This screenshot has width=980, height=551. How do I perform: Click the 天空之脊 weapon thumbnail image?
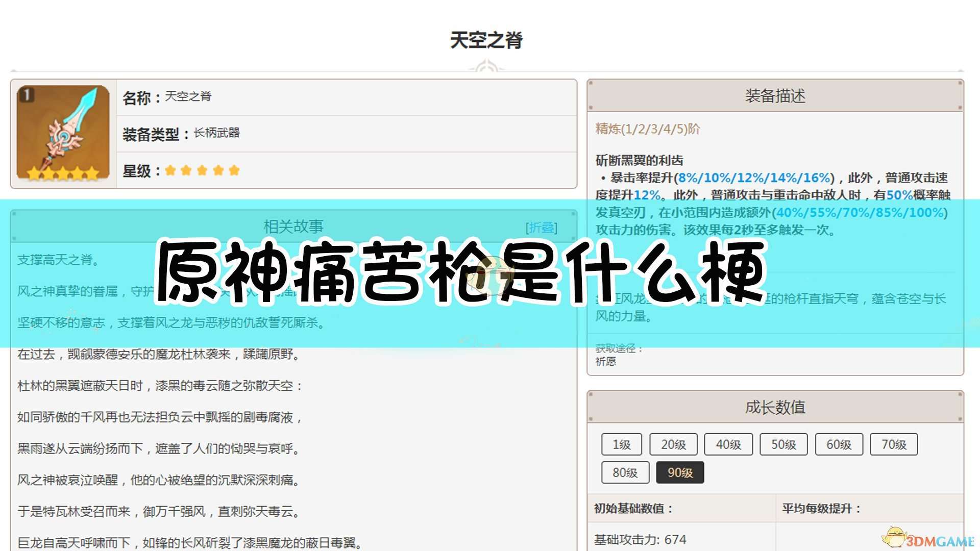point(63,134)
